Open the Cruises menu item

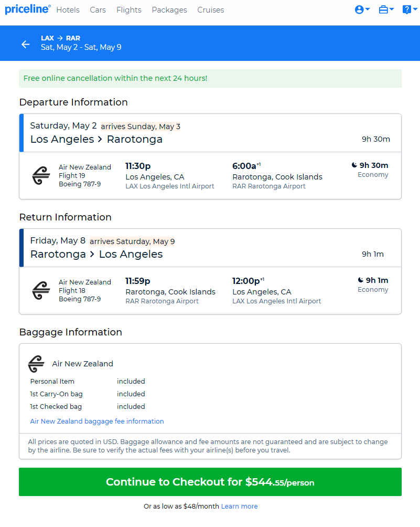pos(210,10)
